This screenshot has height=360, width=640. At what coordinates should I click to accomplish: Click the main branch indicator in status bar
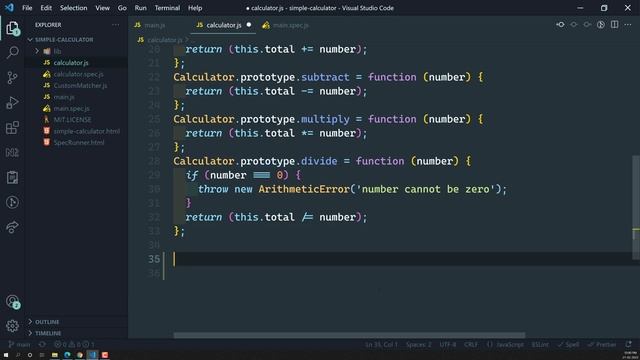(19, 344)
